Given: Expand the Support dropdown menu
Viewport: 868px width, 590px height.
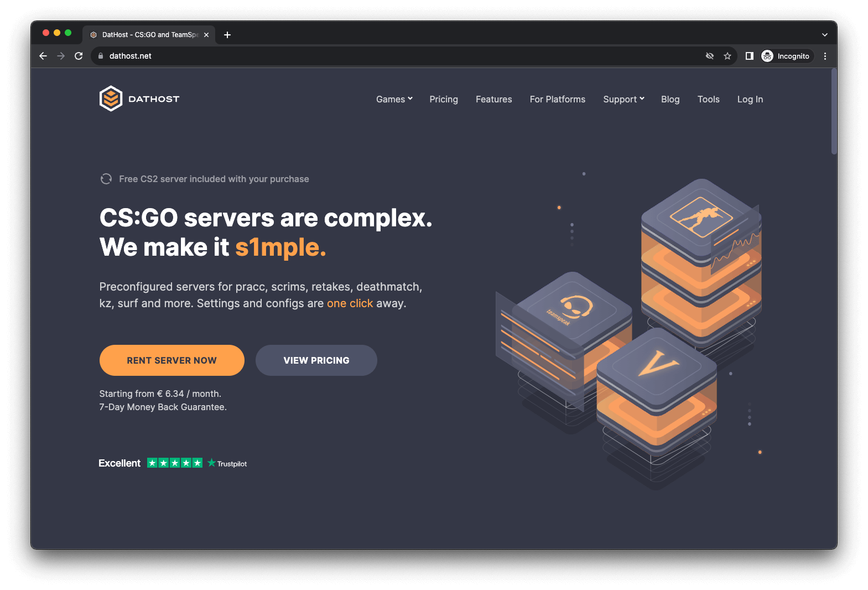Looking at the screenshot, I should point(623,99).
